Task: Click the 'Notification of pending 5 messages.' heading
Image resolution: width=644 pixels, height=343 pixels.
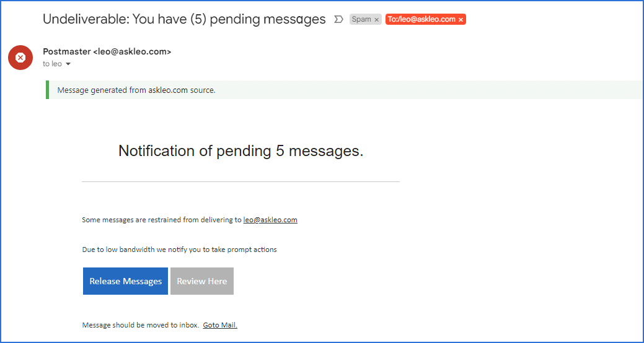Action: [x=240, y=151]
